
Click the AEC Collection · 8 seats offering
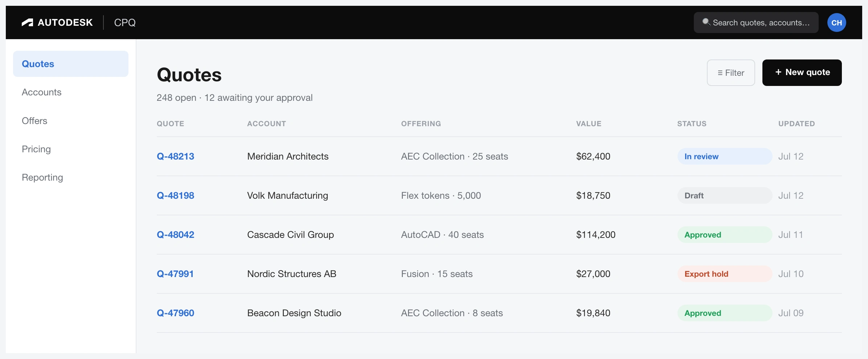[452, 313]
